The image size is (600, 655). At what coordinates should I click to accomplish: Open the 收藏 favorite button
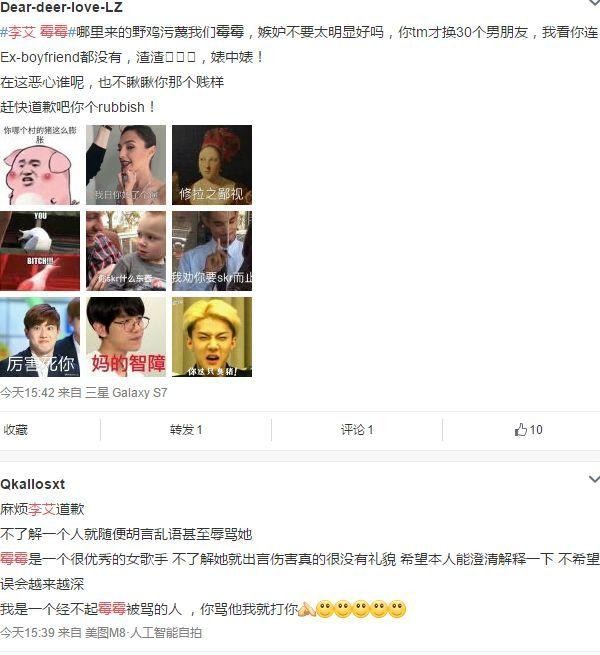pyautogui.click(x=15, y=430)
